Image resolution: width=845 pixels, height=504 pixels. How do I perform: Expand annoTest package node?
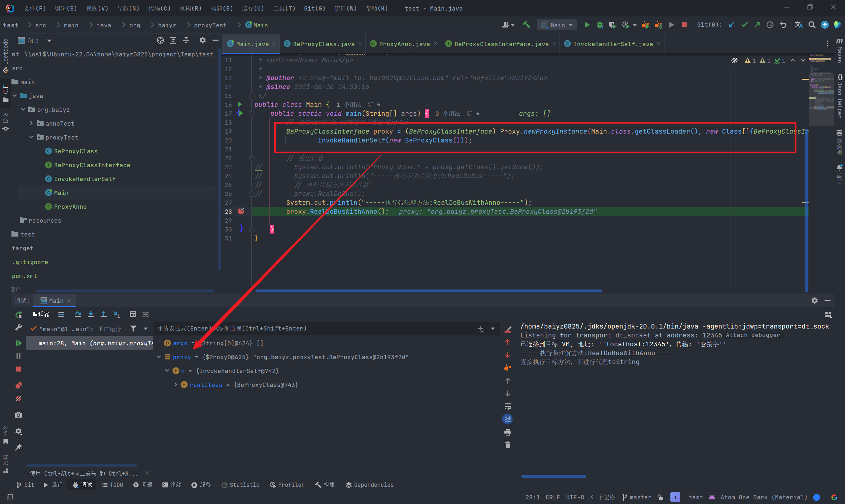tap(32, 123)
